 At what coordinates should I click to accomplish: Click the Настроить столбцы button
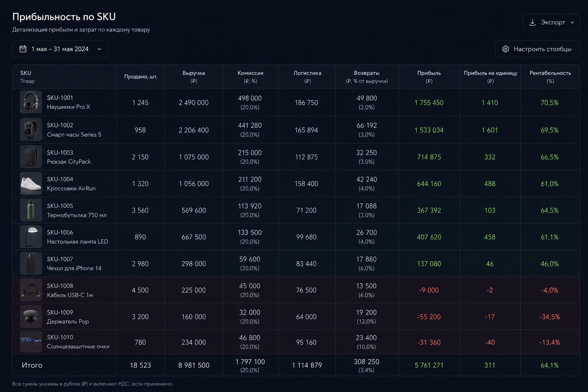[537, 49]
